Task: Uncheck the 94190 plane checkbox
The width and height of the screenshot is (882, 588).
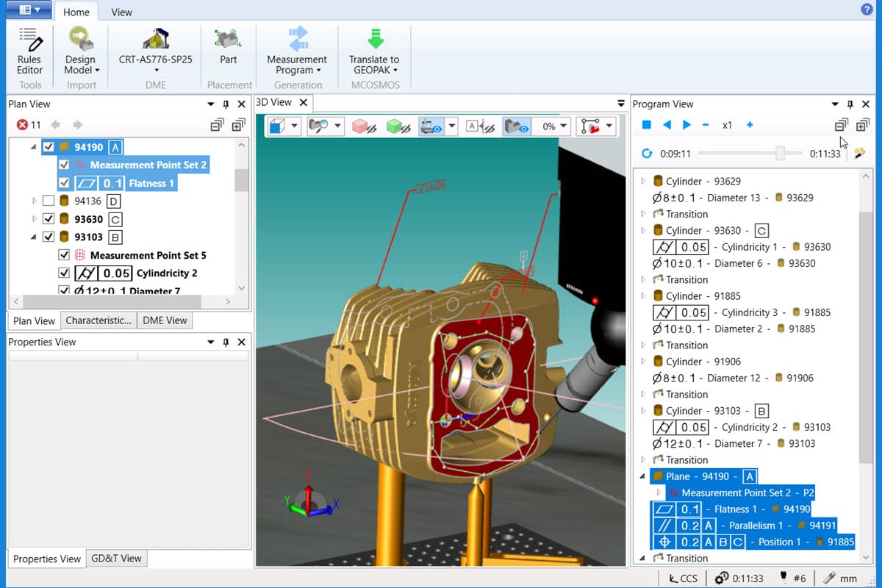Action: coord(49,147)
